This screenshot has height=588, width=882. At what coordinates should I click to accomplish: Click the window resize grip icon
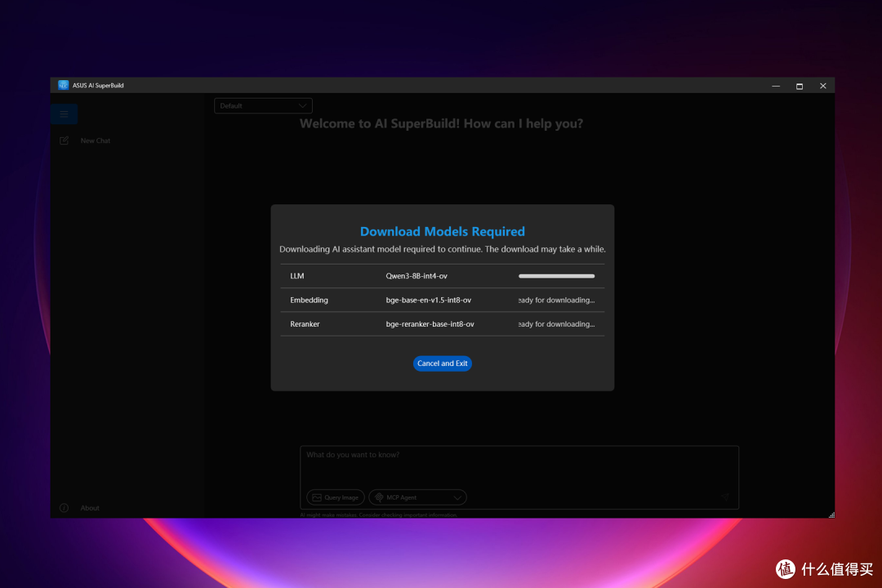(x=831, y=514)
